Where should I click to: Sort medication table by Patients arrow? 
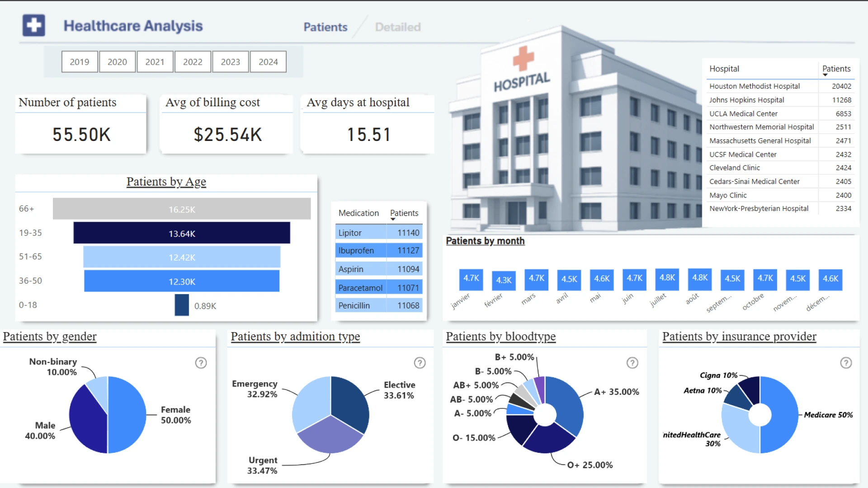pyautogui.click(x=393, y=219)
